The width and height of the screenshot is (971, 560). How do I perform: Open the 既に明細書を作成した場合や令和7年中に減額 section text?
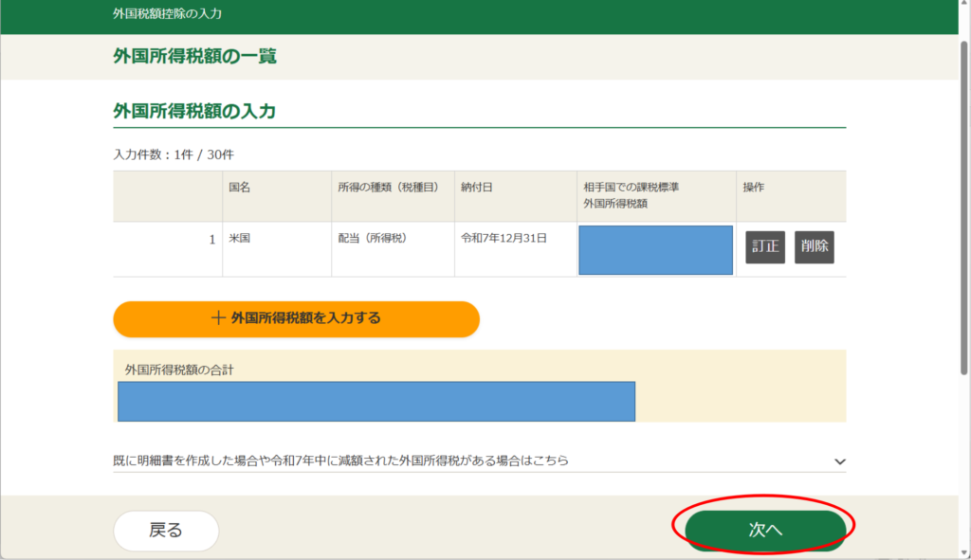pos(340,461)
